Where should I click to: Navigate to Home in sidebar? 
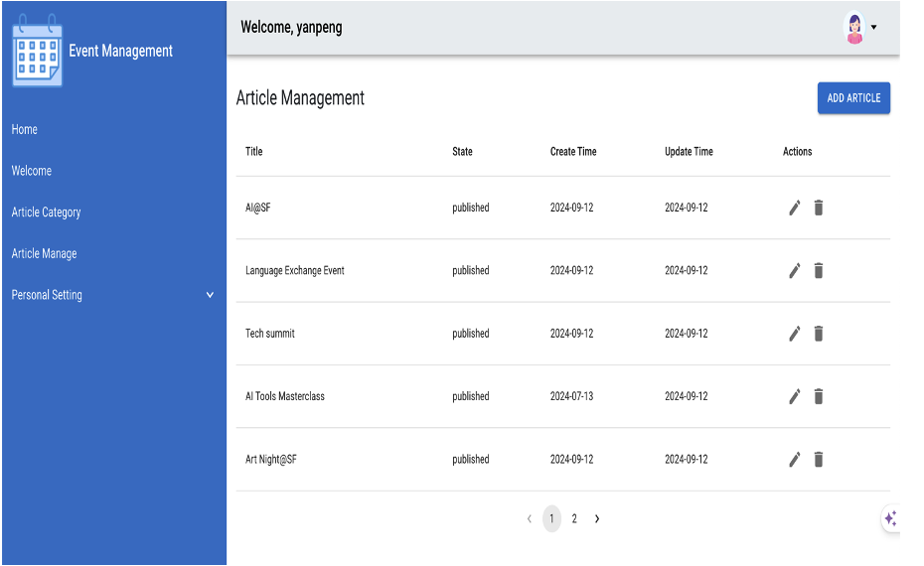(25, 130)
